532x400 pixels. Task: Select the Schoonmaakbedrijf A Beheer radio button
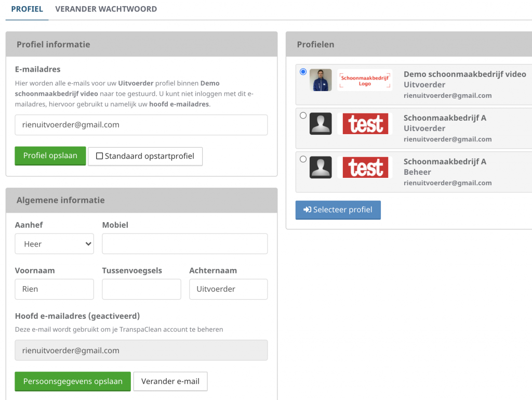(303, 160)
